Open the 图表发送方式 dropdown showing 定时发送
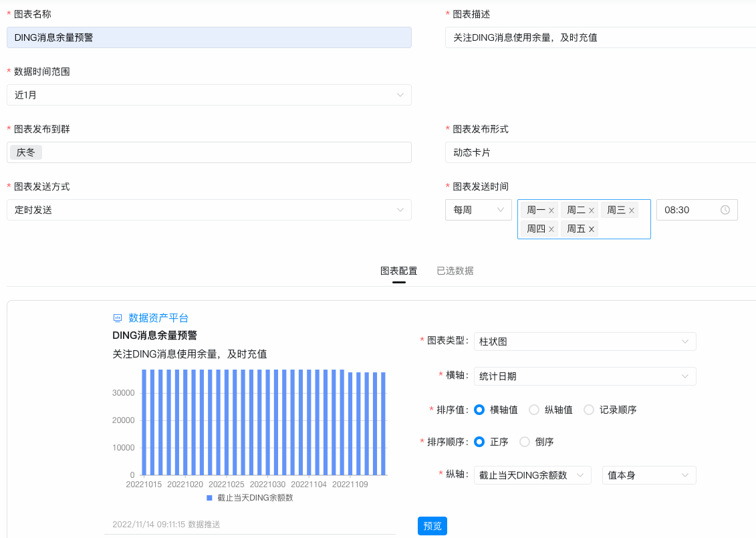 click(x=209, y=210)
